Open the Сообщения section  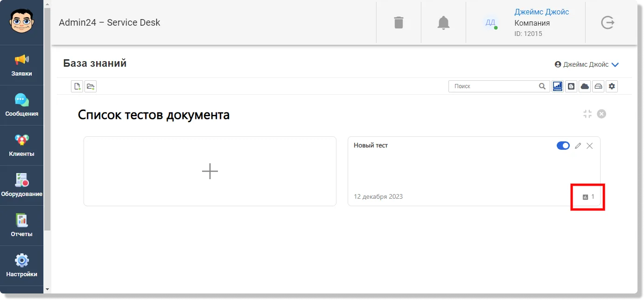pos(21,105)
